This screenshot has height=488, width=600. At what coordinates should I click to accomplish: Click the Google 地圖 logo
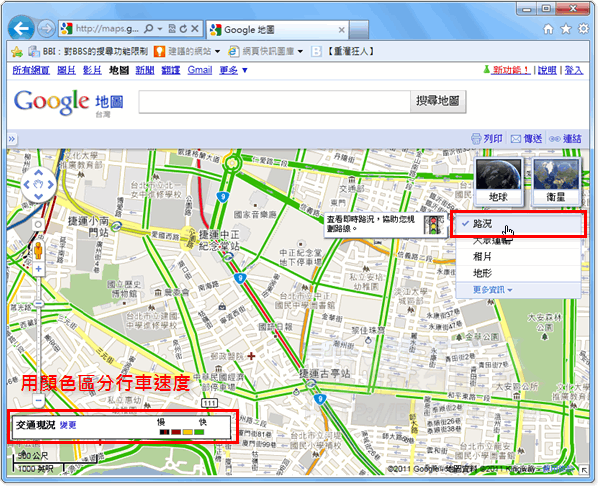pos(68,102)
